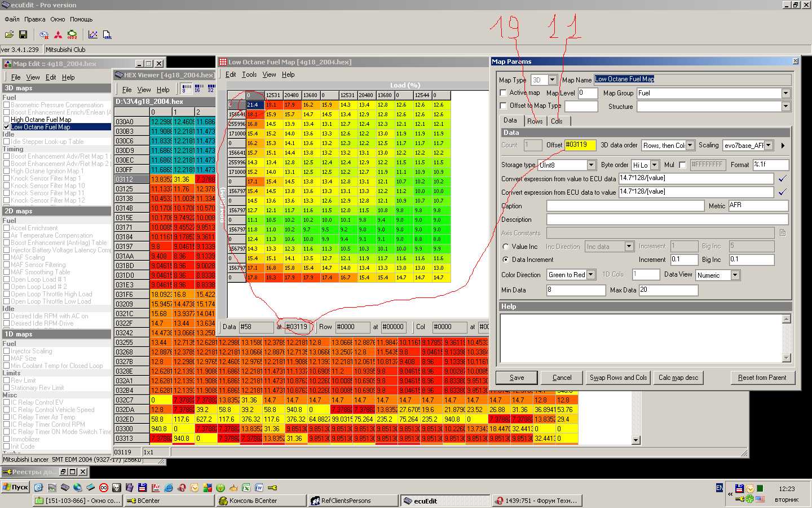The width and height of the screenshot is (812, 508).
Task: Click the Max Data input field
Action: (x=668, y=290)
